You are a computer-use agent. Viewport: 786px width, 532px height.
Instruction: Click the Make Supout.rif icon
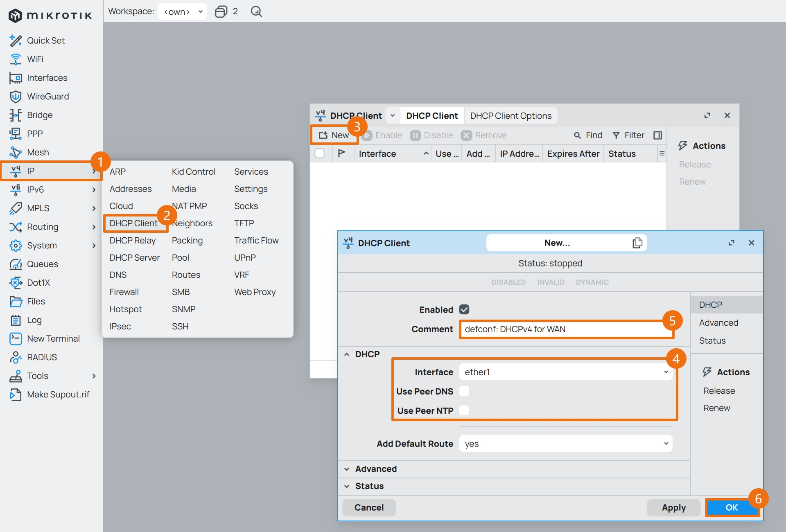pyautogui.click(x=16, y=394)
